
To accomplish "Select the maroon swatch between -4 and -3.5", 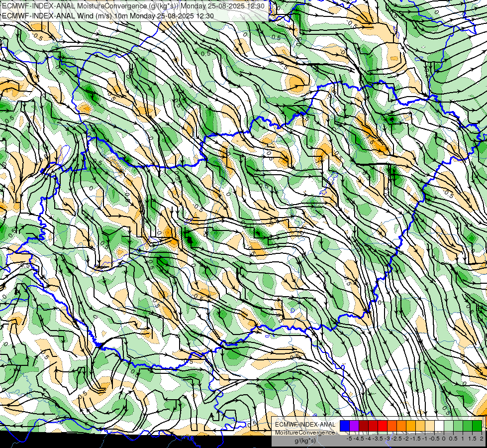I will [x=364, y=426].
